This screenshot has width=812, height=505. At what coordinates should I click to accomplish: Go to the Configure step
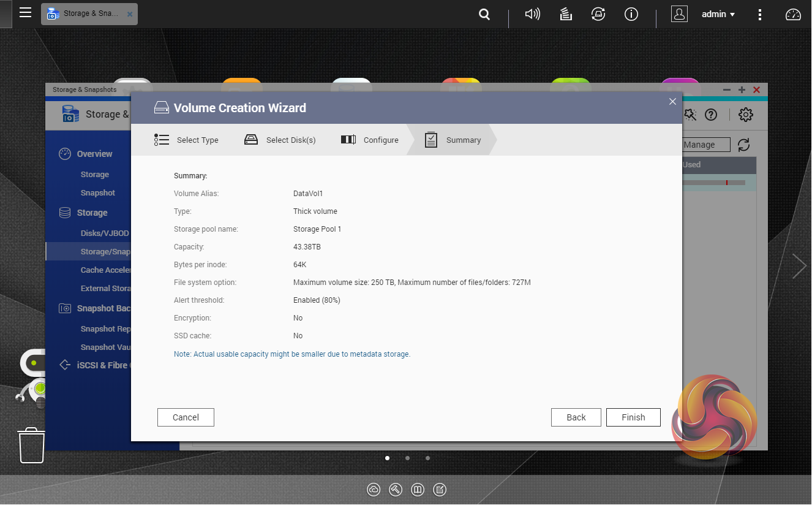point(370,140)
